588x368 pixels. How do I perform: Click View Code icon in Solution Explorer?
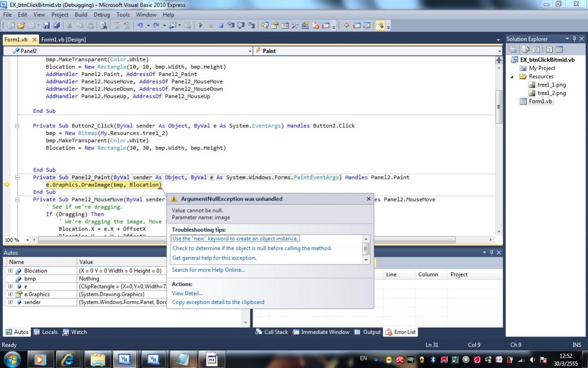pos(549,50)
